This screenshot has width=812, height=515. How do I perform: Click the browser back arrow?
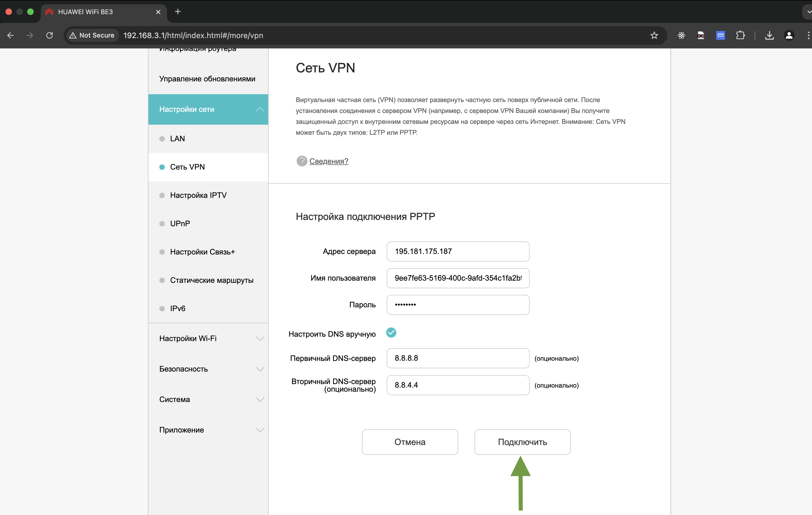[x=10, y=35]
